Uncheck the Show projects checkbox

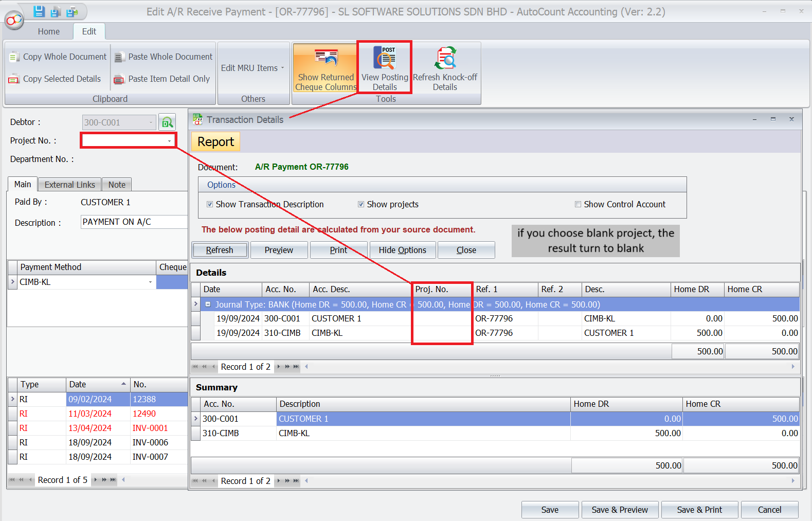(361, 204)
